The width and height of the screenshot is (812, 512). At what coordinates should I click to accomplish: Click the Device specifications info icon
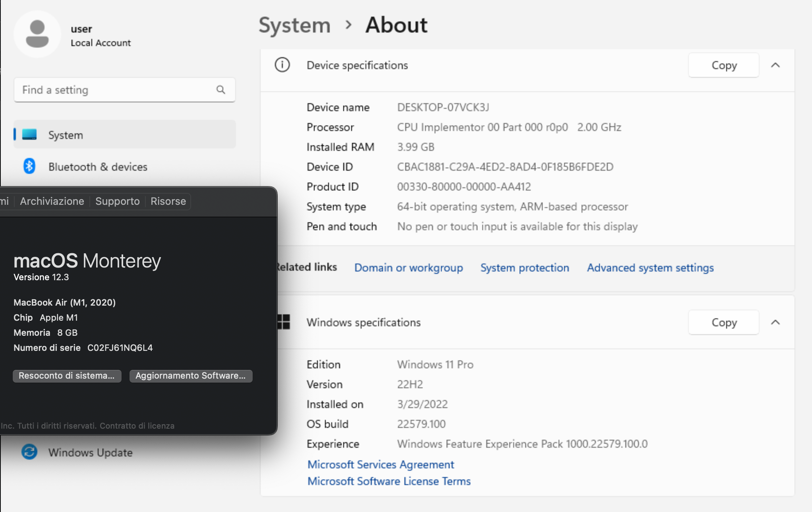(282, 65)
